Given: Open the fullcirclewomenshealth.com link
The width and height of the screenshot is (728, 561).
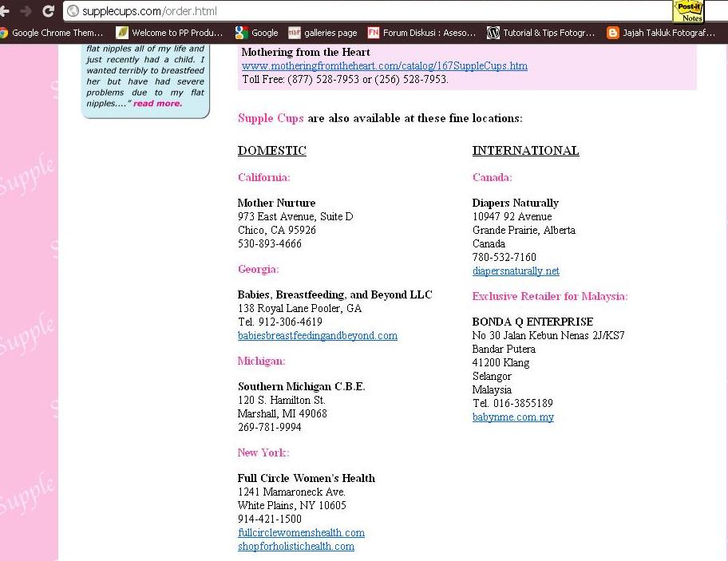Looking at the screenshot, I should [x=301, y=533].
